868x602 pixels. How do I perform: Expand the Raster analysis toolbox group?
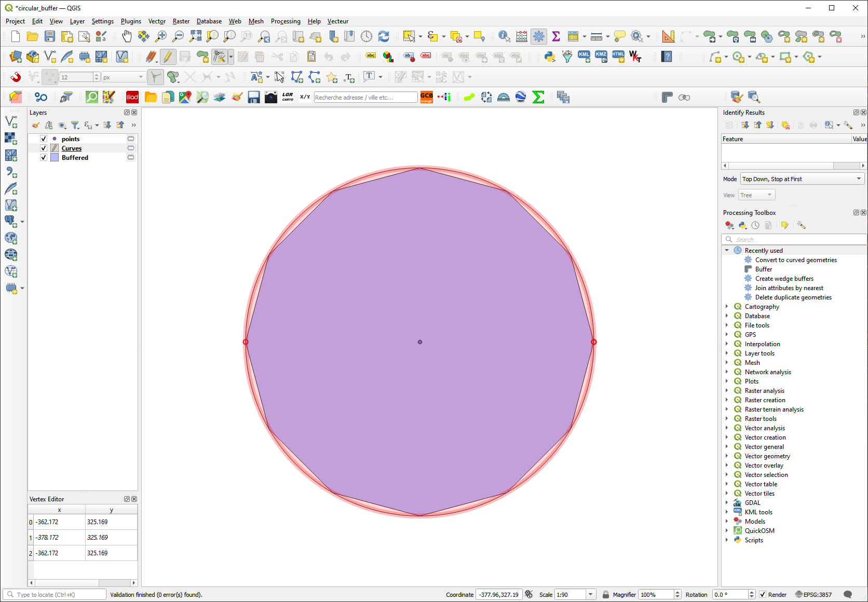tap(727, 391)
